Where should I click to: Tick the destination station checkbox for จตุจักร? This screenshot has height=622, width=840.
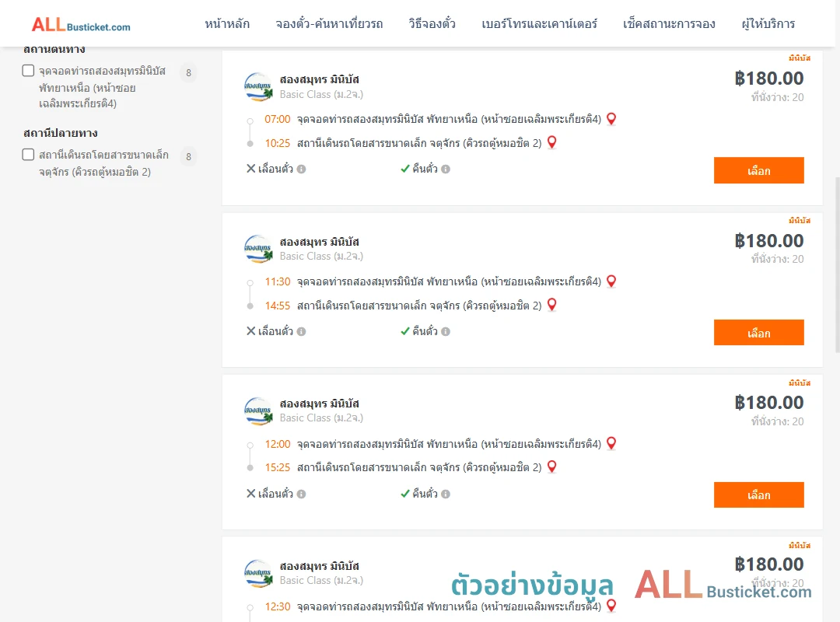(x=29, y=155)
